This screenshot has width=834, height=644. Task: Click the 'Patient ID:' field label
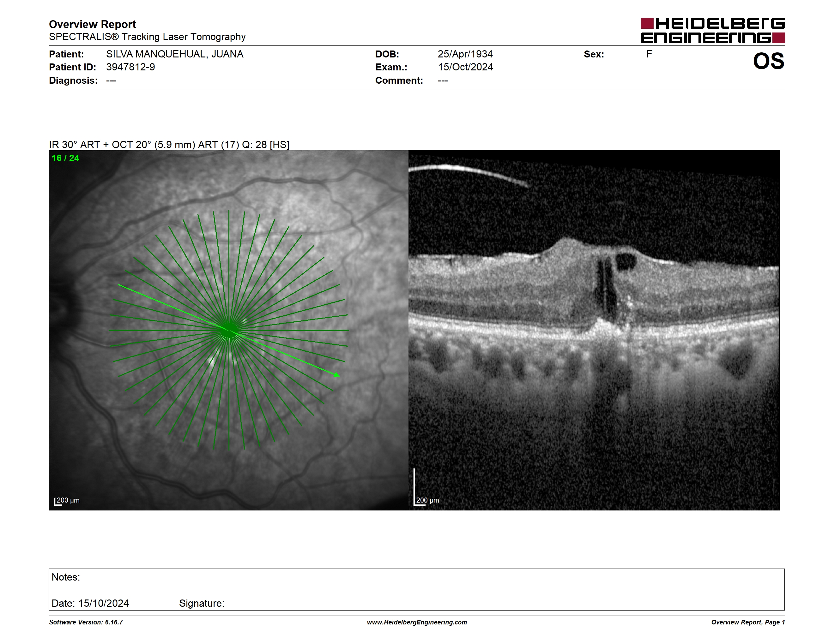click(x=73, y=67)
